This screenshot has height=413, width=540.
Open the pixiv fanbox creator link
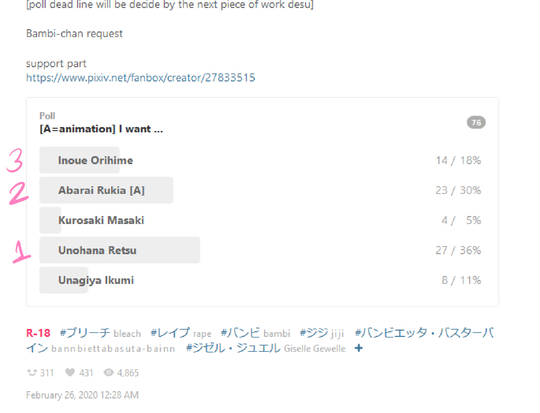coord(141,78)
